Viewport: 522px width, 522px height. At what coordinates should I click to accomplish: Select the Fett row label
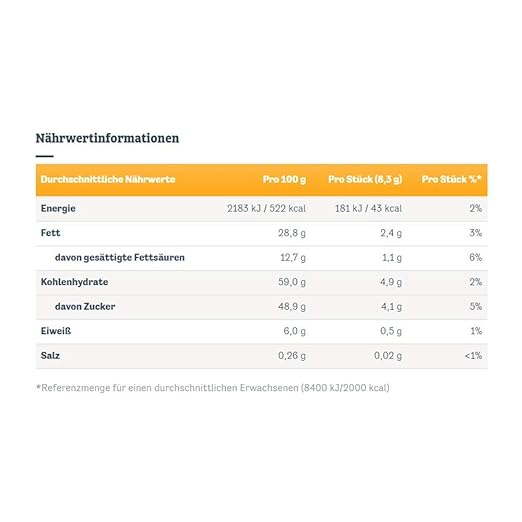coord(50,233)
